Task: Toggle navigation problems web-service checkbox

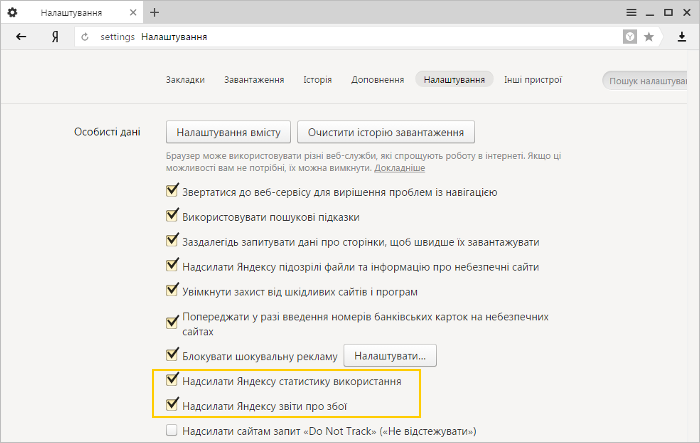Action: [172, 191]
